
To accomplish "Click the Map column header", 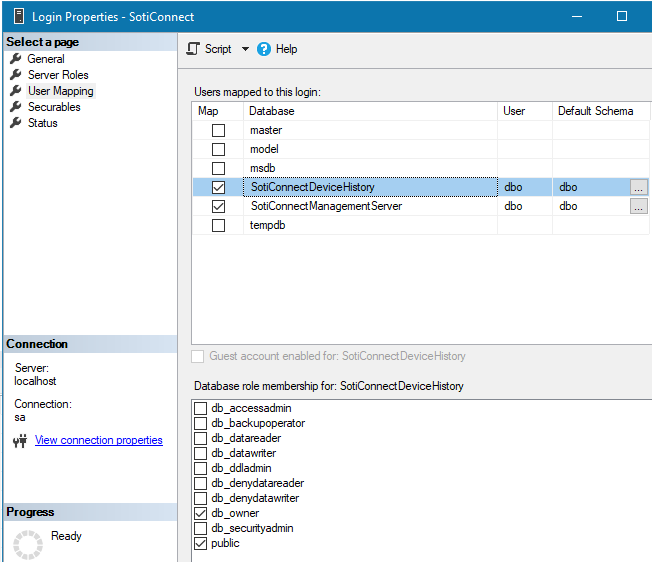I will coord(218,111).
